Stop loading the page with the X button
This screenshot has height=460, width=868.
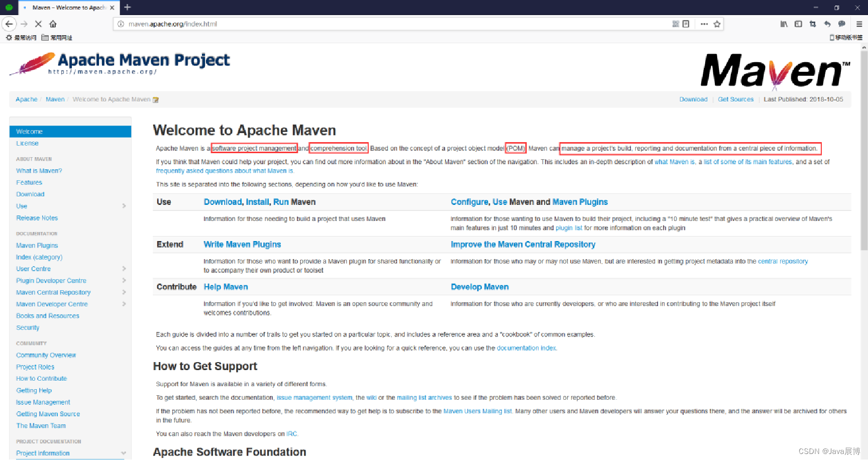(38, 24)
